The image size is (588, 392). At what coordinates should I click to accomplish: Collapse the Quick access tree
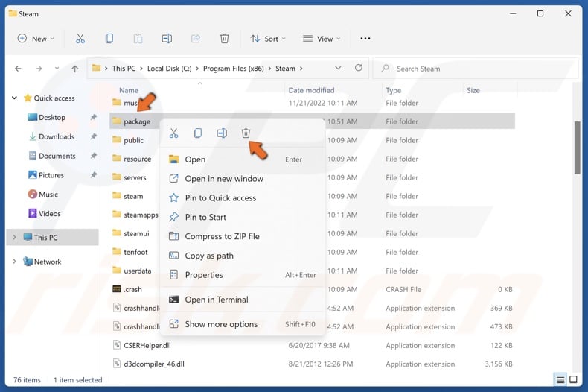pos(14,98)
